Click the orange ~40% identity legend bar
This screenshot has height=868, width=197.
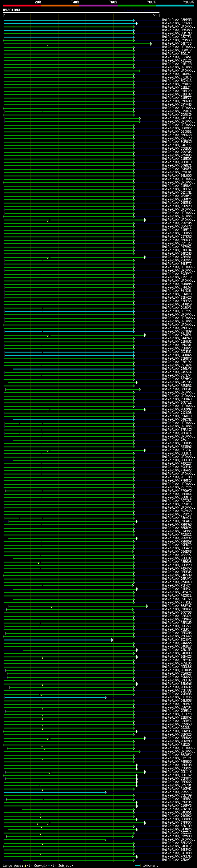[x=60, y=6]
